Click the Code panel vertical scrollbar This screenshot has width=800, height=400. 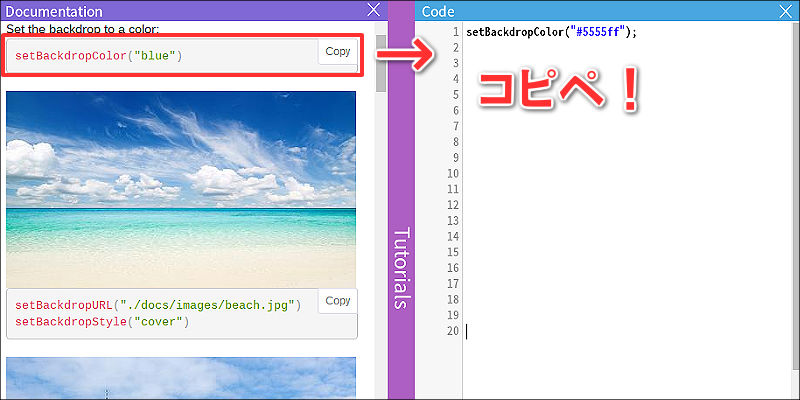[x=796, y=196]
